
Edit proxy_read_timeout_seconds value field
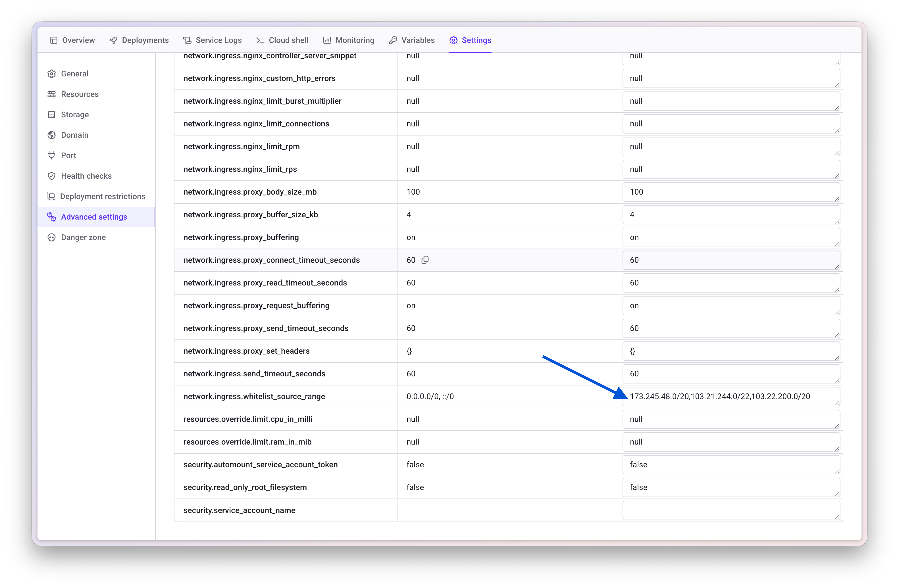tap(731, 282)
